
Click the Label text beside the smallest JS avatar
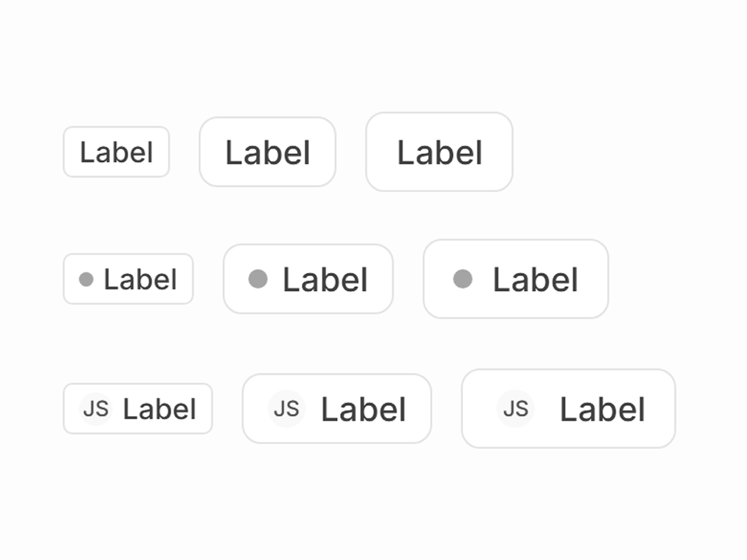(x=160, y=410)
